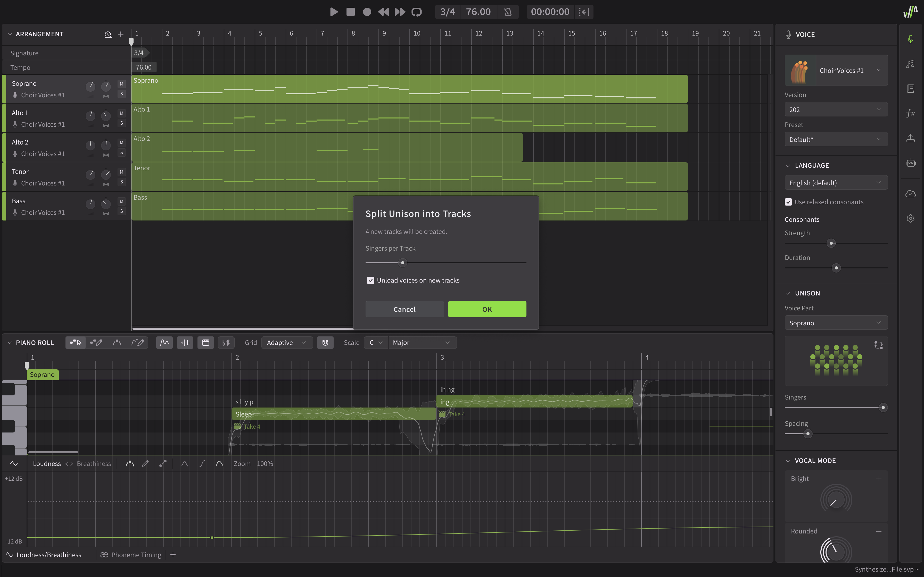Select the pencil note drawing tool

[96, 343]
